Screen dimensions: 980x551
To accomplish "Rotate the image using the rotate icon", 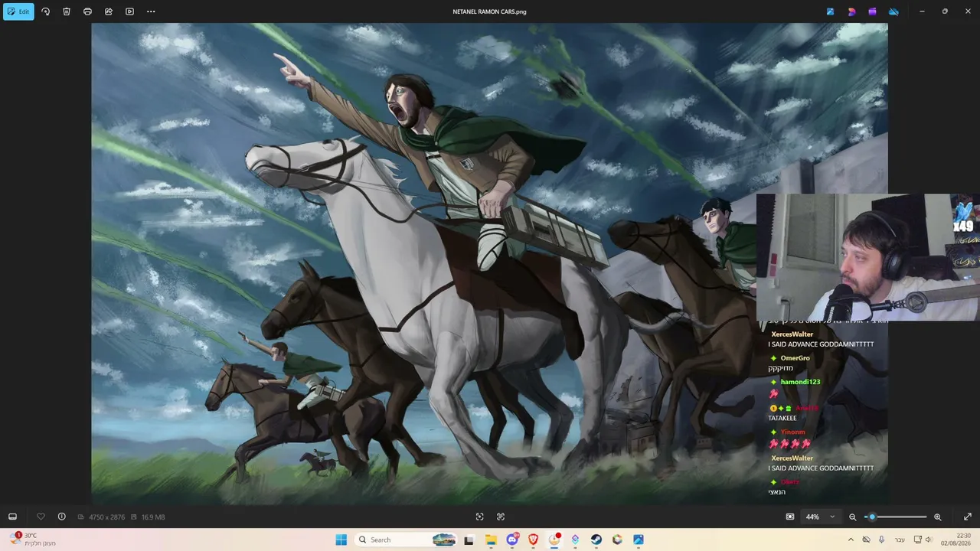I will click(x=45, y=11).
